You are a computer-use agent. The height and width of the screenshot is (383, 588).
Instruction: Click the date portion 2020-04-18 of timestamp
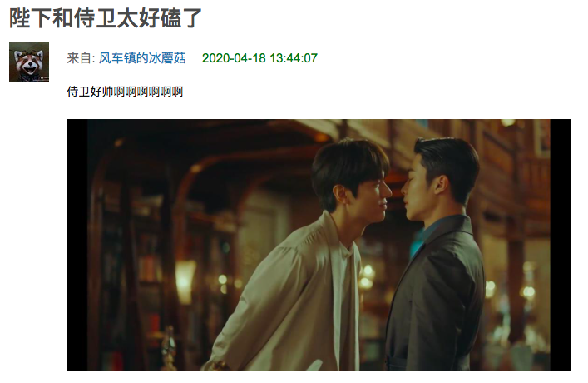234,58
